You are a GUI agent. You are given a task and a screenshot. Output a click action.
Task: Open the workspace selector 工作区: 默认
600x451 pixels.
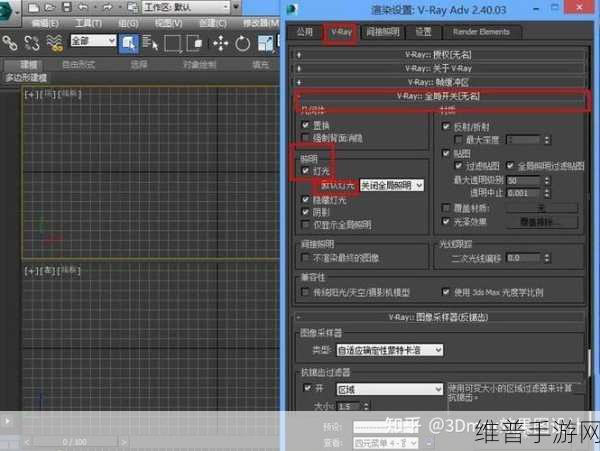click(x=186, y=7)
